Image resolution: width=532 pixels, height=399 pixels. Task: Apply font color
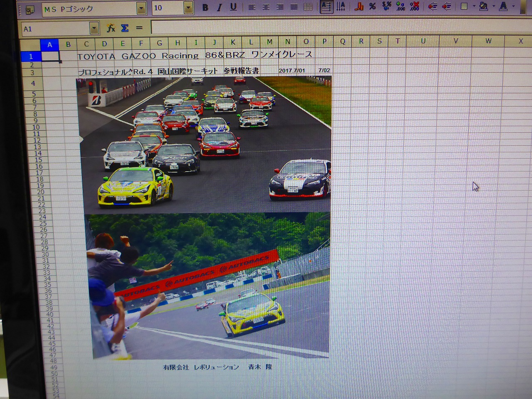point(503,6)
